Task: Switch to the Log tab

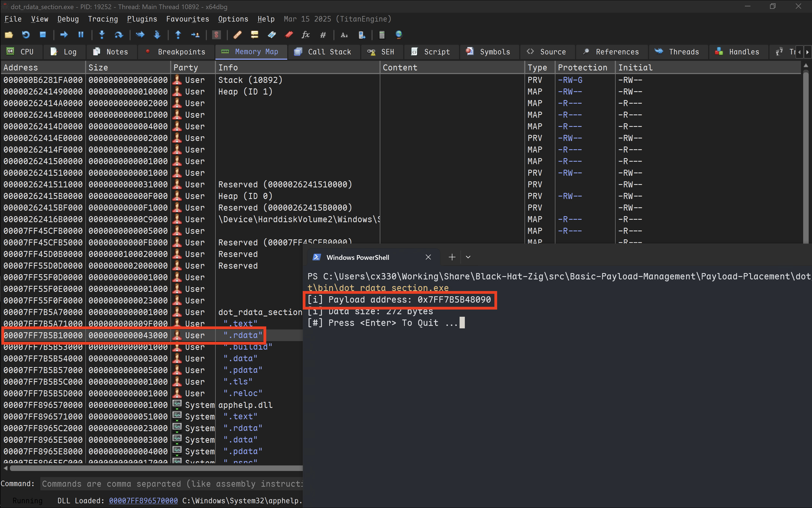Action: (64, 52)
